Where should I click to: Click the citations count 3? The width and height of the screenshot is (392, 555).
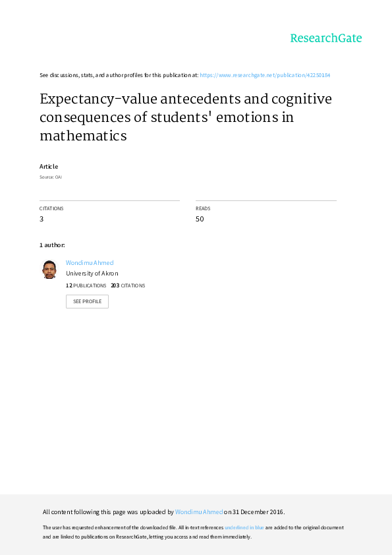point(42,219)
